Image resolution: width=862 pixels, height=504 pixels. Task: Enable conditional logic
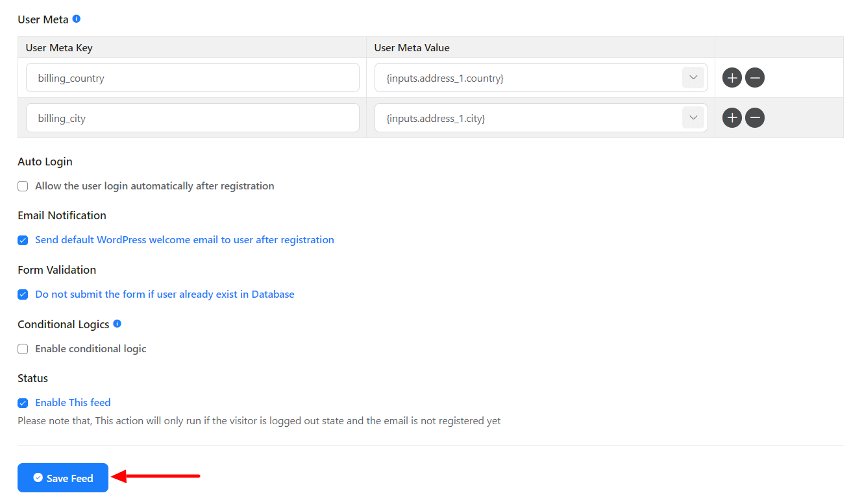coord(23,349)
